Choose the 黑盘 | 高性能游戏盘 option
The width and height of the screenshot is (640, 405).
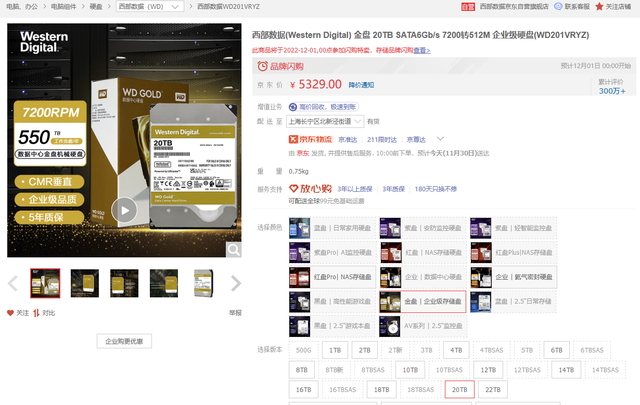[332, 301]
